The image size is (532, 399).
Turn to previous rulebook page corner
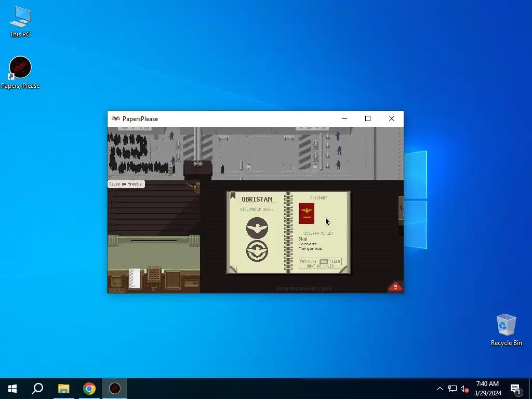pyautogui.click(x=233, y=270)
